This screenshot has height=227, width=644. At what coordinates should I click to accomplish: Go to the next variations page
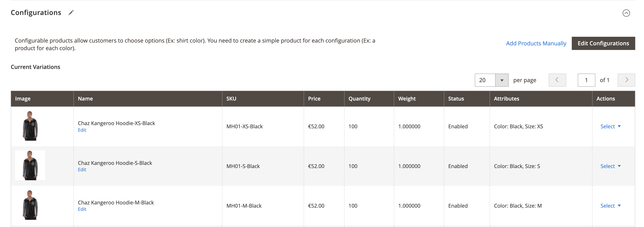(626, 80)
